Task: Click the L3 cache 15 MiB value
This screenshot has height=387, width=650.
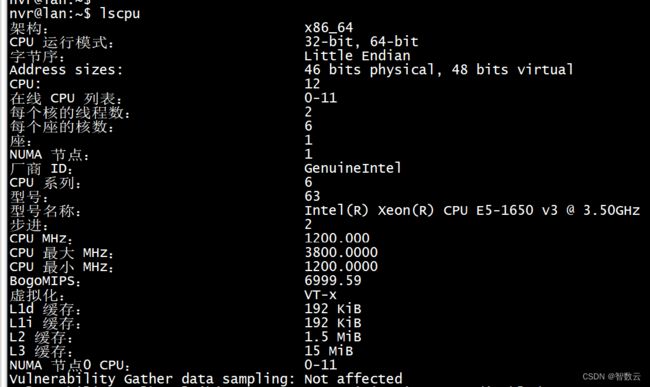Action: coord(328,351)
